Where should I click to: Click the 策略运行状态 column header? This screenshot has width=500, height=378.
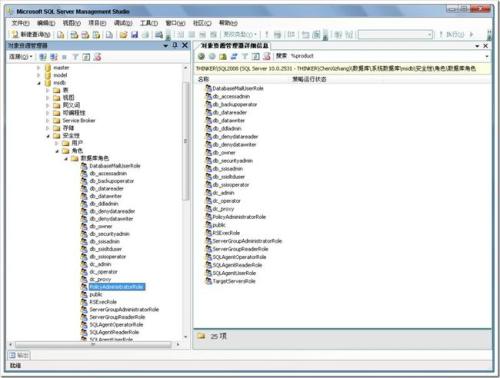(309, 79)
